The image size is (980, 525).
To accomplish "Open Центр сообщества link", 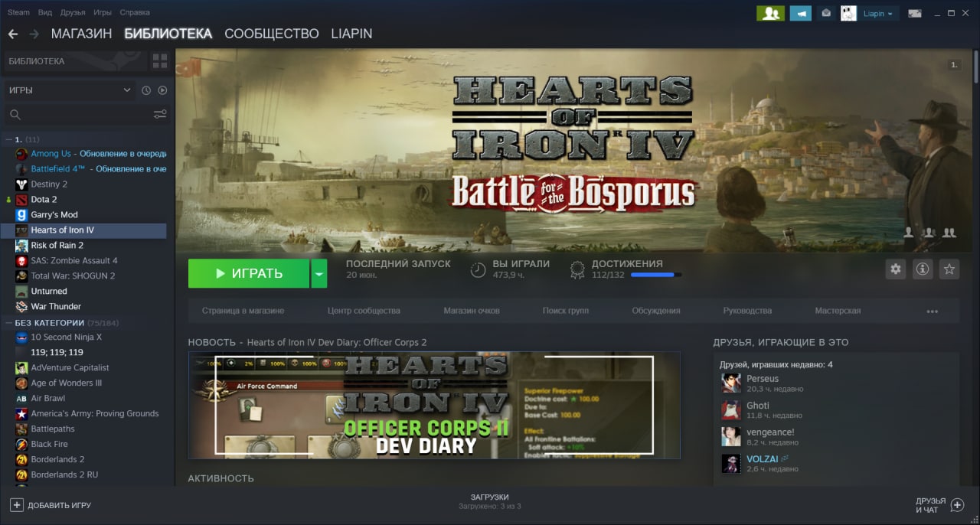I will pyautogui.click(x=364, y=311).
